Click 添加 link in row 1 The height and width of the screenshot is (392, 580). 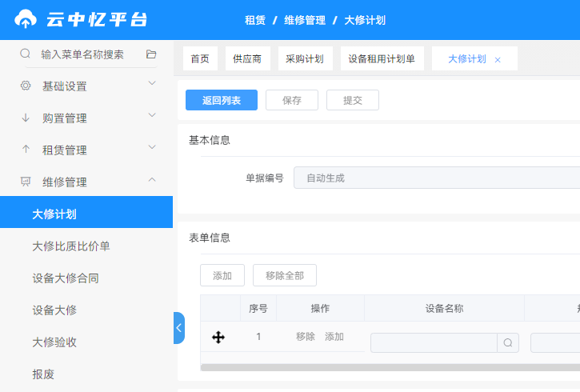click(x=334, y=337)
